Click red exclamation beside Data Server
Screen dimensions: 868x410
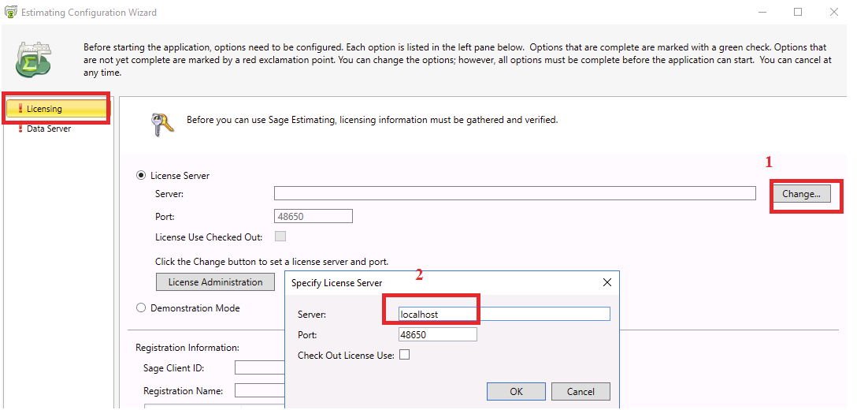coord(20,129)
